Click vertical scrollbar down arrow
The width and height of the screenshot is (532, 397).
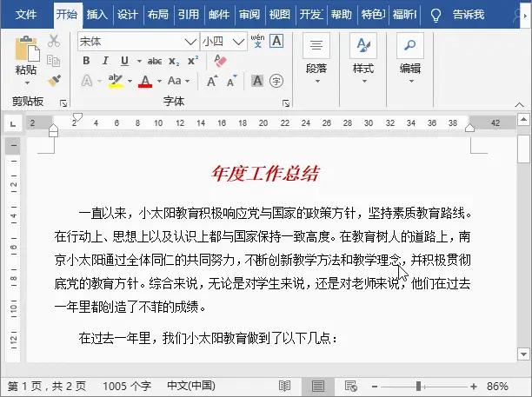pyautogui.click(x=523, y=354)
